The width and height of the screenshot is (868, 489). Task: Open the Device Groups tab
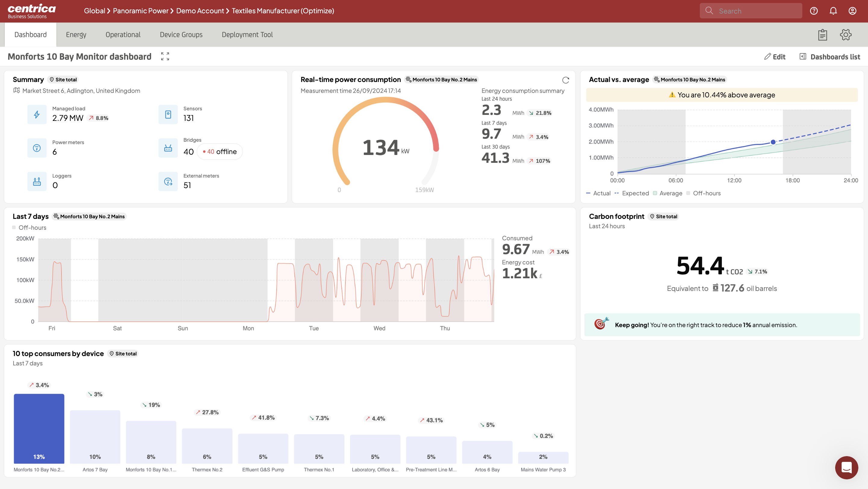(x=181, y=35)
